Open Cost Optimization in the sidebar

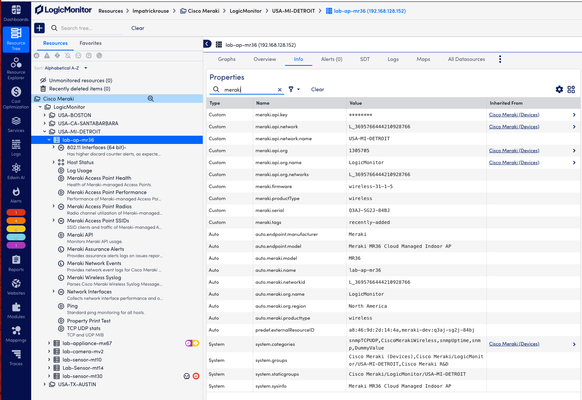pyautogui.click(x=16, y=98)
